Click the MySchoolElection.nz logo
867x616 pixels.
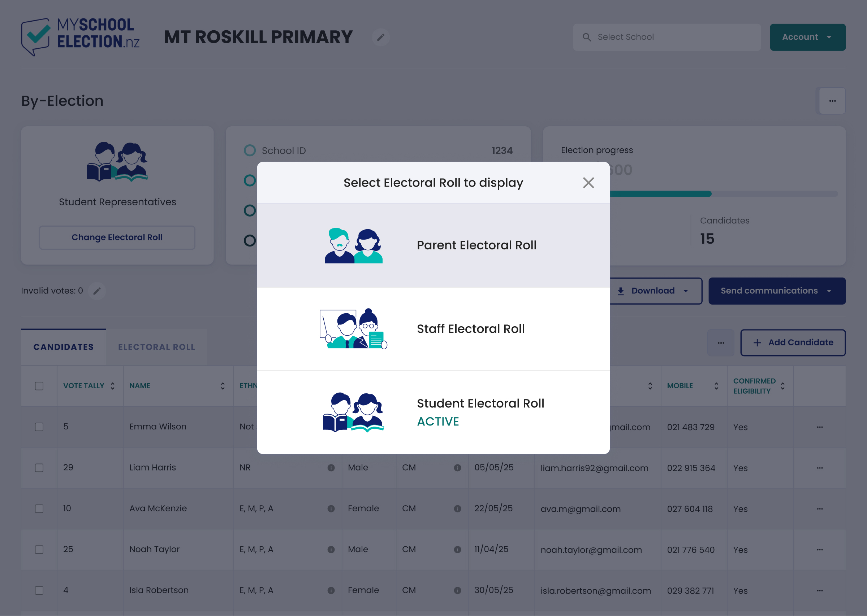tap(81, 37)
